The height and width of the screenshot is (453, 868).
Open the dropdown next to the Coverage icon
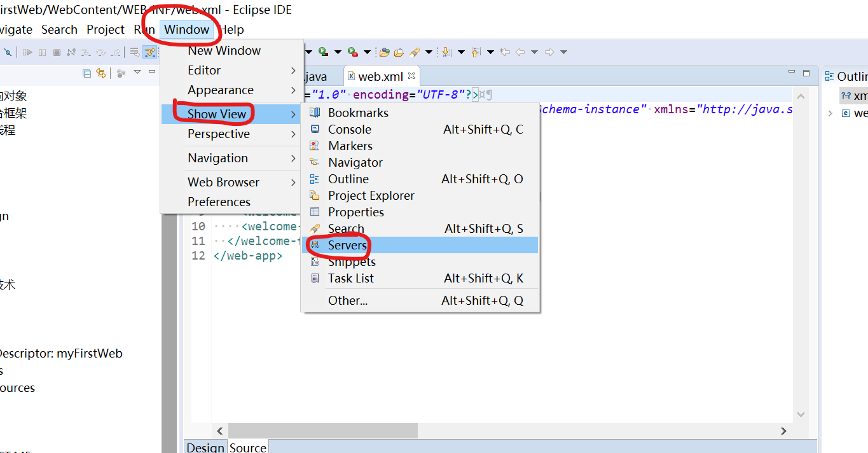click(338, 52)
